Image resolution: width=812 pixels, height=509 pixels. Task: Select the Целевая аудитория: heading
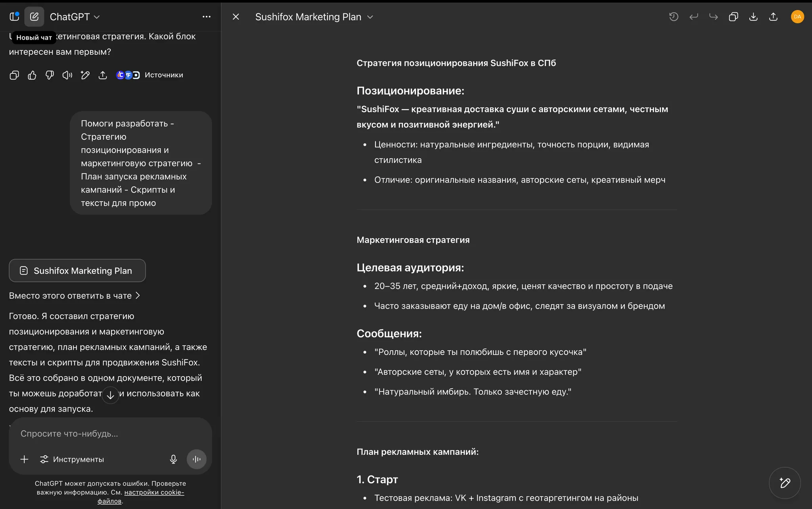click(410, 268)
